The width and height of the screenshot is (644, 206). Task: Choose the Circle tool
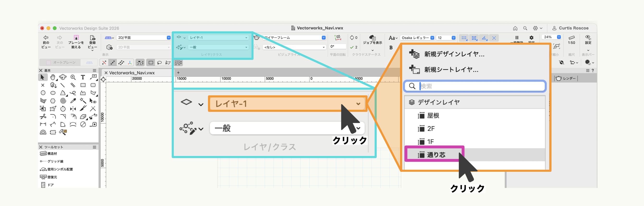(x=43, y=93)
